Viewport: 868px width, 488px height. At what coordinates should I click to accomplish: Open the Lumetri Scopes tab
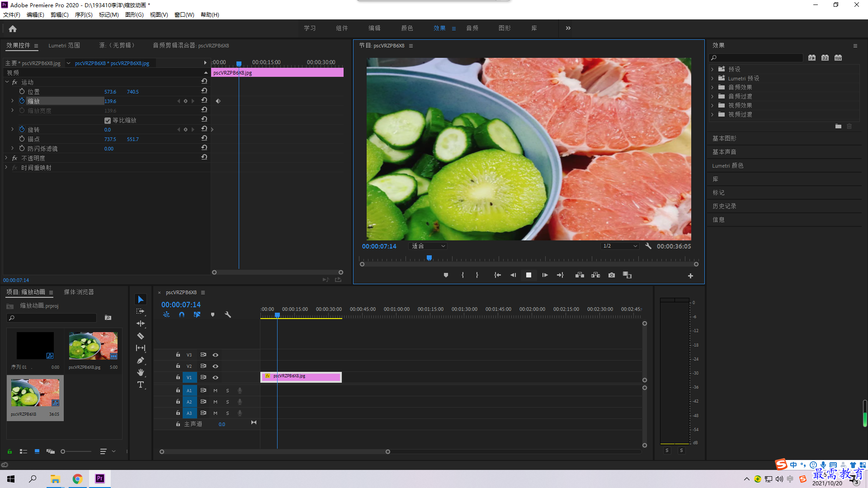coord(64,46)
